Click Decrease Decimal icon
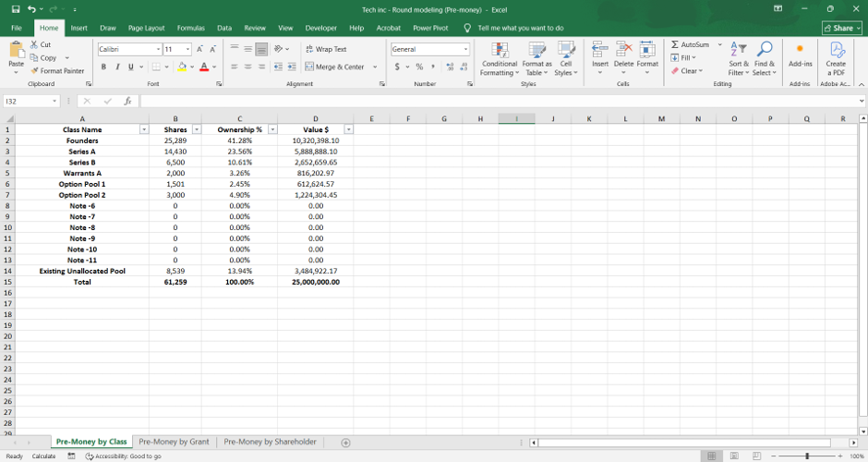This screenshot has height=462, width=868. 464,67
